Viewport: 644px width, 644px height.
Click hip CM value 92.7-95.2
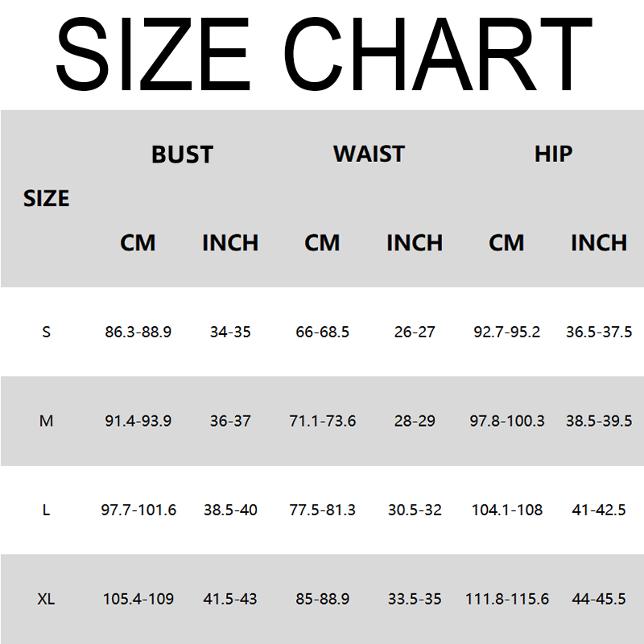coord(507,332)
